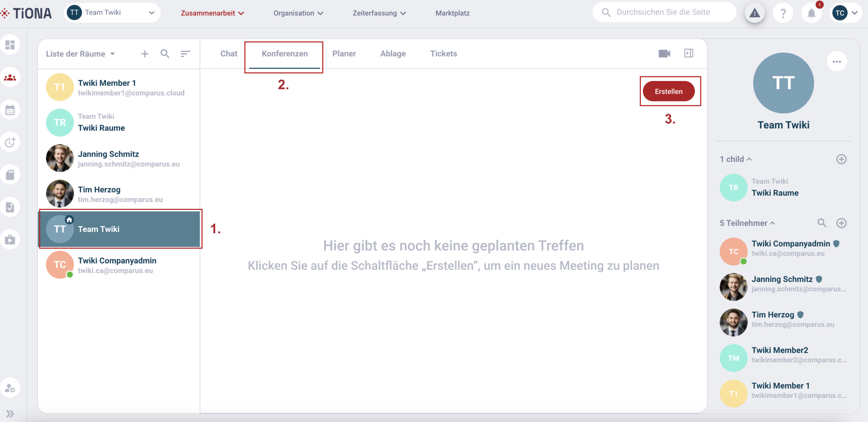Open Twiki Companyadmin in participants panel
This screenshot has width=868, height=422.
pyautogui.click(x=783, y=251)
